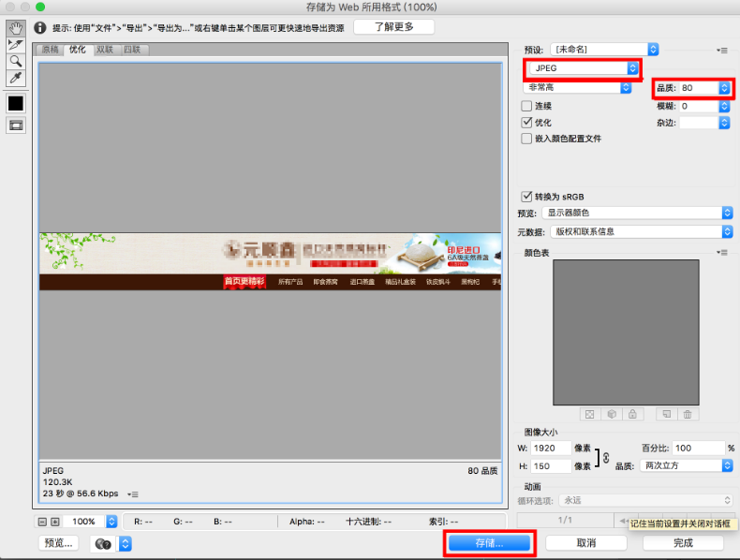Uncheck the 优化 (Optimized) checkbox
The image size is (740, 560).
(x=526, y=123)
